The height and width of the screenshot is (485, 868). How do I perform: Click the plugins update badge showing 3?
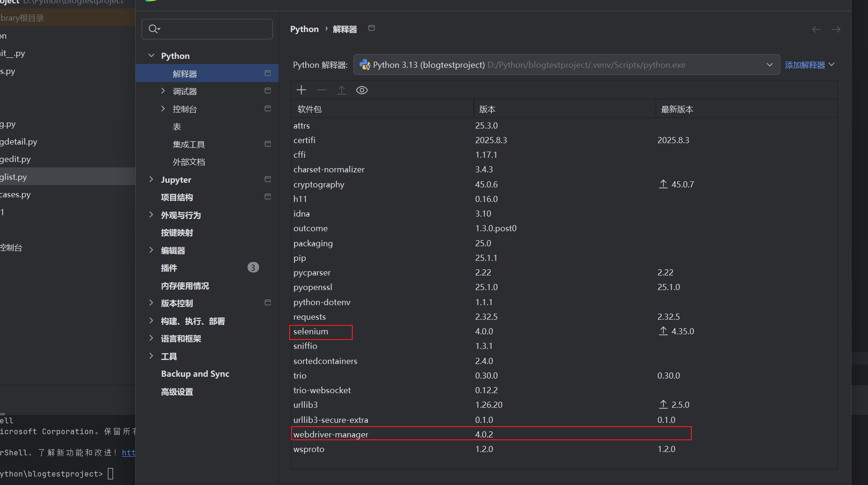pos(253,267)
